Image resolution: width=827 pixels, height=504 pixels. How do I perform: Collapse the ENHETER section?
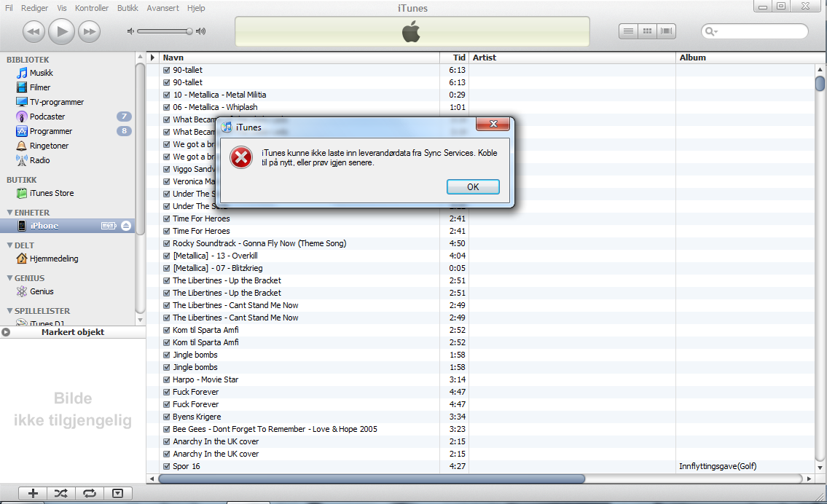click(x=9, y=213)
